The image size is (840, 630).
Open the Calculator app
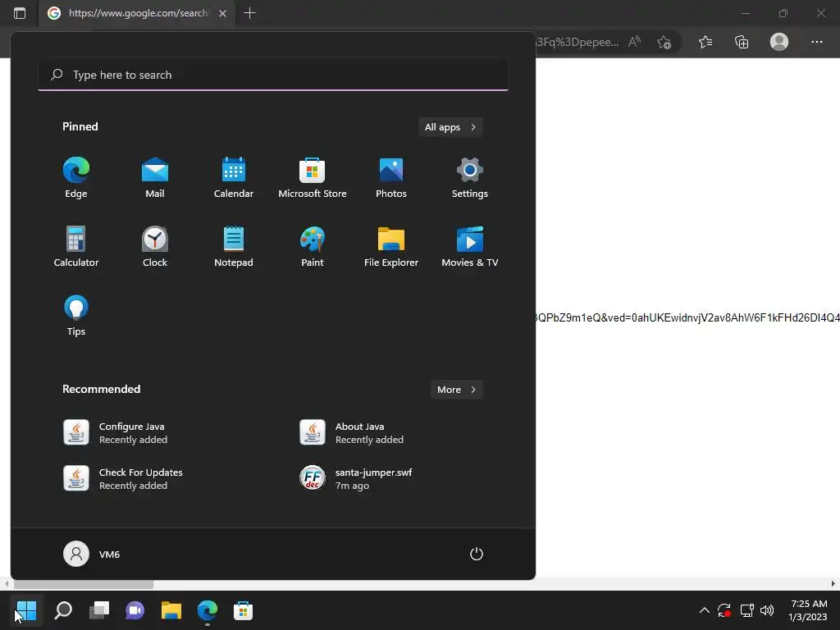(75, 247)
